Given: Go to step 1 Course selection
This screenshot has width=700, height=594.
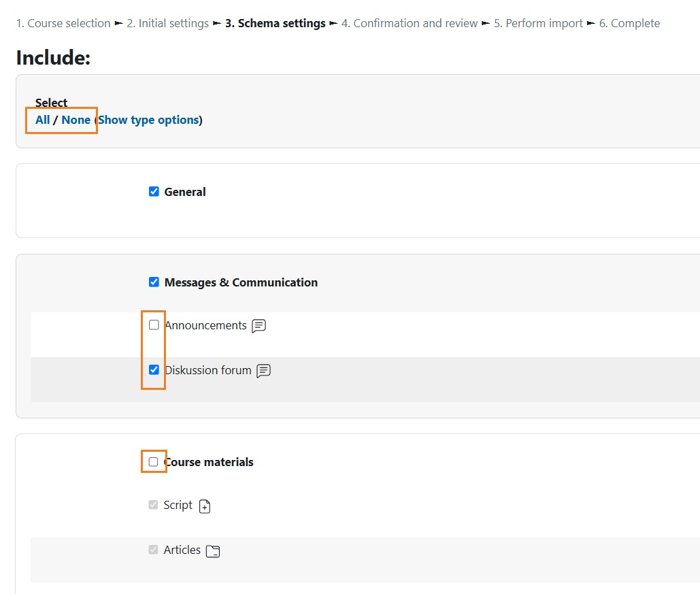Looking at the screenshot, I should pyautogui.click(x=63, y=23).
